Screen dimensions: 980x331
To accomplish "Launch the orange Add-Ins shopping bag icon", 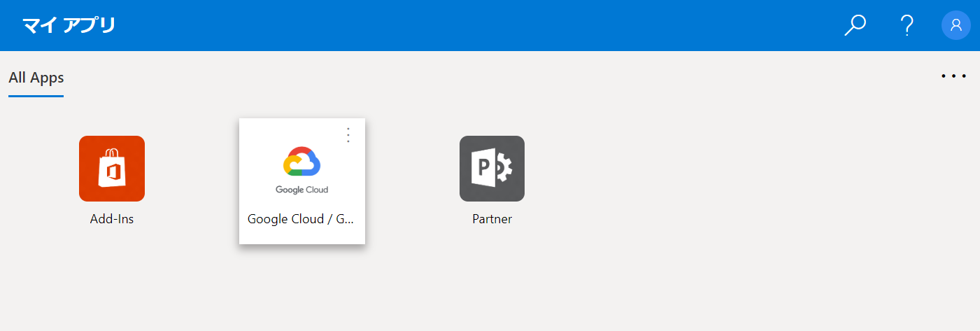I will 112,169.
